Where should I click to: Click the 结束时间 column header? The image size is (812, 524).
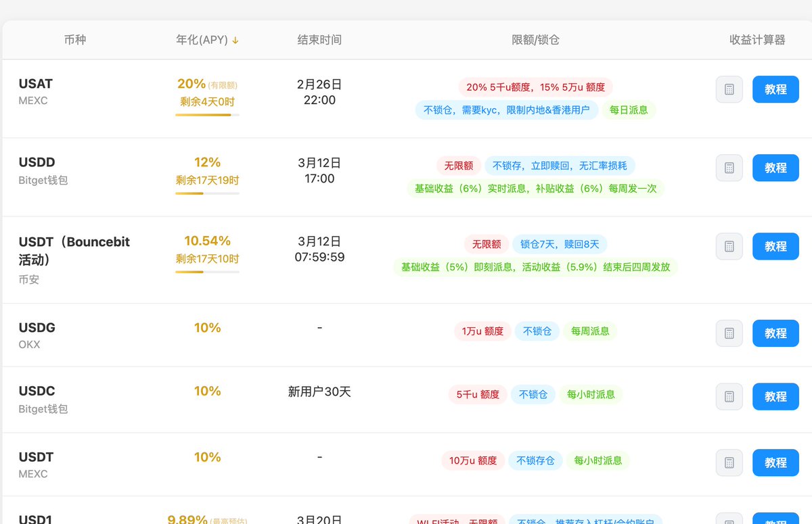click(x=319, y=40)
